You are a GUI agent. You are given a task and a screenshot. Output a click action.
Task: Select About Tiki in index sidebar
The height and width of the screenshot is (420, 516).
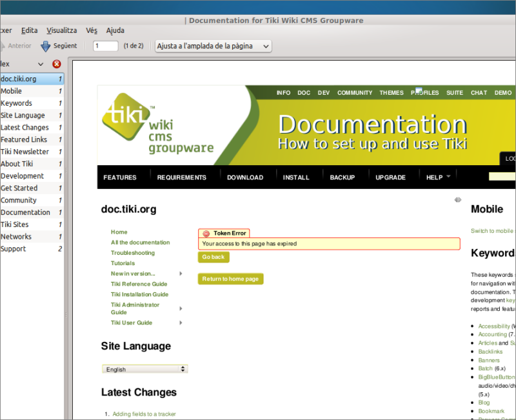32,164
